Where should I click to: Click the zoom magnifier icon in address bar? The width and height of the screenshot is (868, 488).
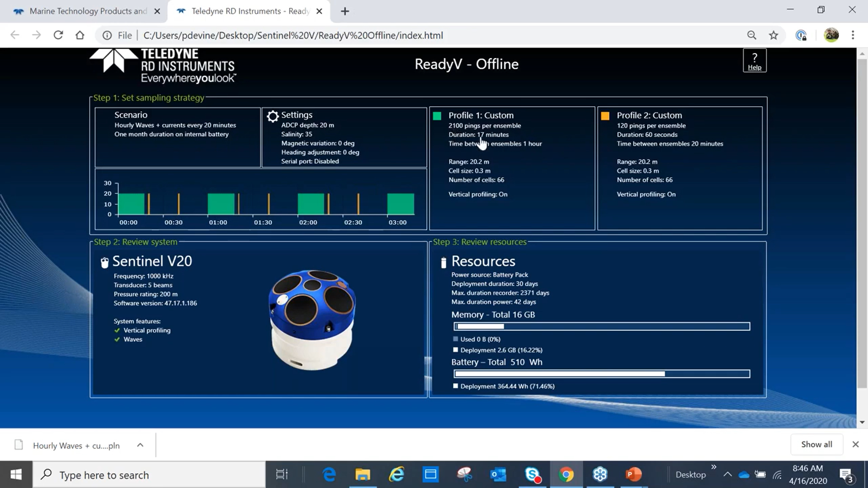(x=751, y=35)
